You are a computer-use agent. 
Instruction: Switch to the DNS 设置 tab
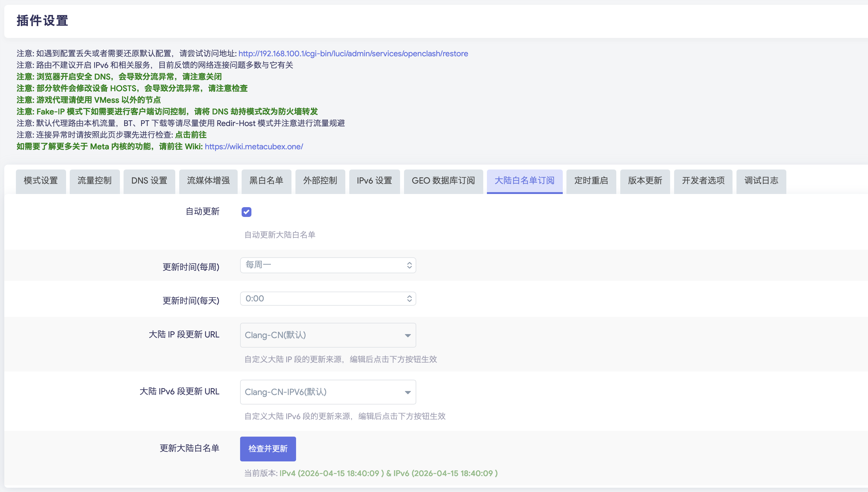pos(149,181)
